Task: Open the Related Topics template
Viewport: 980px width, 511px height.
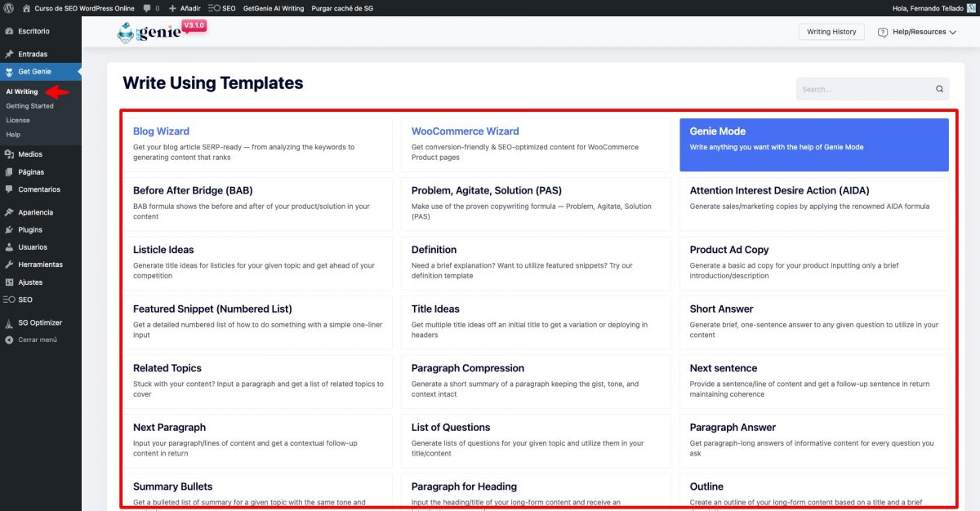Action: pyautogui.click(x=256, y=381)
